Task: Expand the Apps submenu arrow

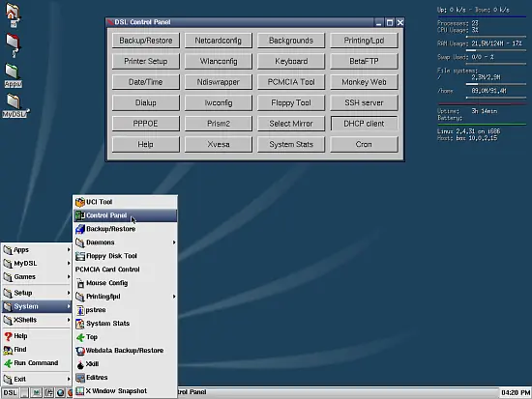Action: [x=69, y=250]
